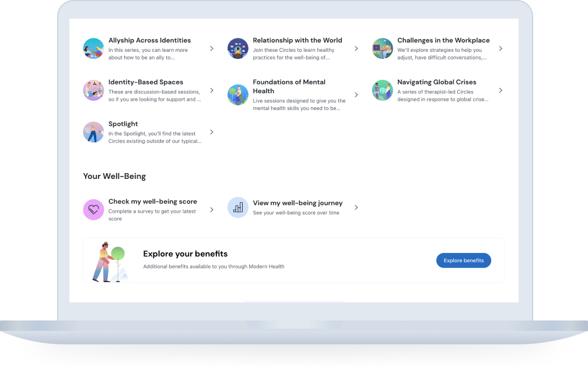Open Check my well-being score chevron
The image size is (588, 370).
pyautogui.click(x=212, y=210)
